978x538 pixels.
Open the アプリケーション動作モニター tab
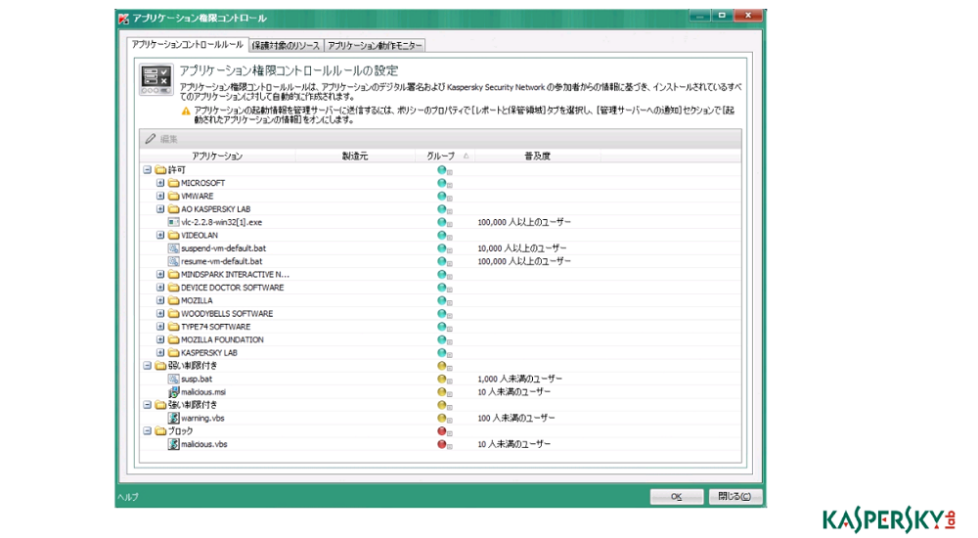[374, 46]
